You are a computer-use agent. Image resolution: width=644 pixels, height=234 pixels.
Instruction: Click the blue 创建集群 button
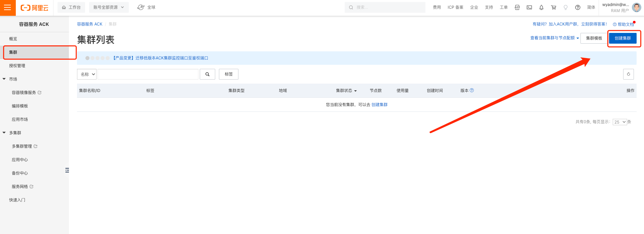[623, 38]
